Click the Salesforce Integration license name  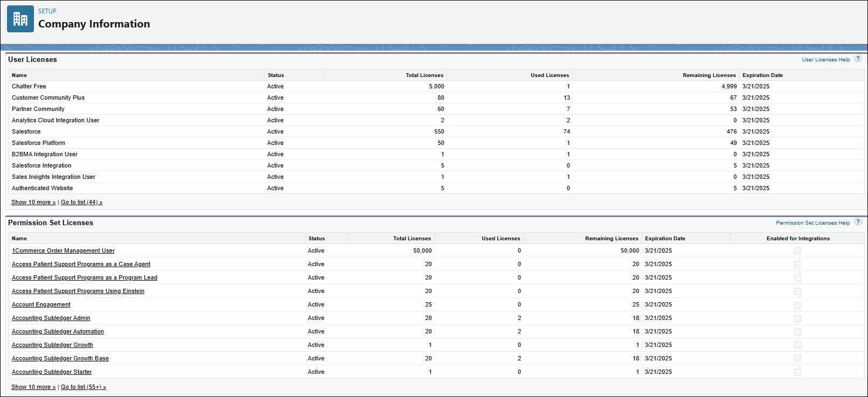(41, 165)
